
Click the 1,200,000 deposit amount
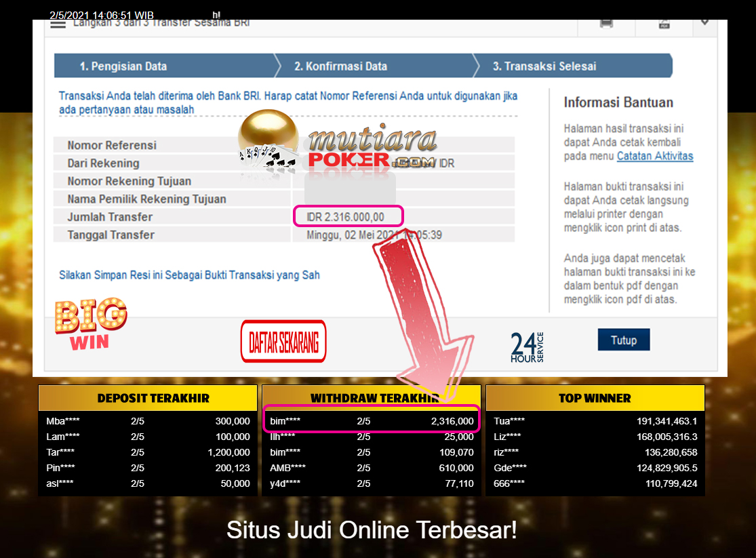(x=229, y=452)
